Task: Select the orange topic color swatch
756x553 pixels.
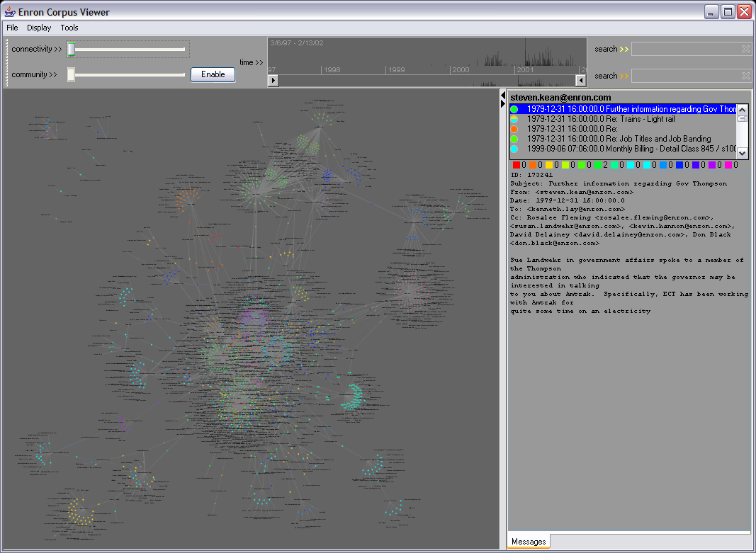Action: coord(533,165)
